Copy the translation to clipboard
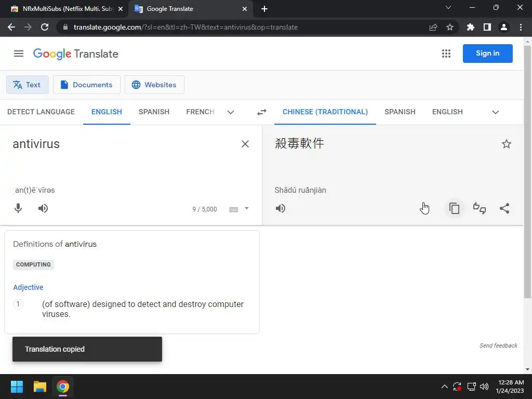The width and height of the screenshot is (532, 399). [x=454, y=208]
